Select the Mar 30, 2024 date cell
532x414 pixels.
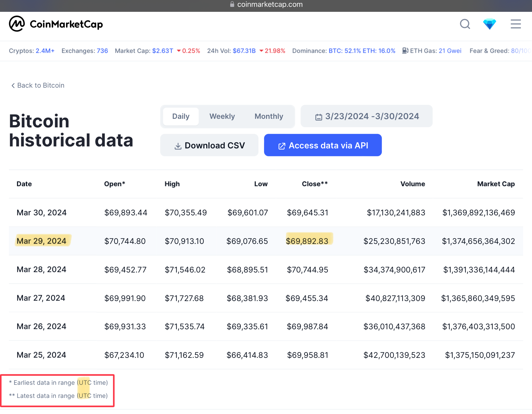42,213
